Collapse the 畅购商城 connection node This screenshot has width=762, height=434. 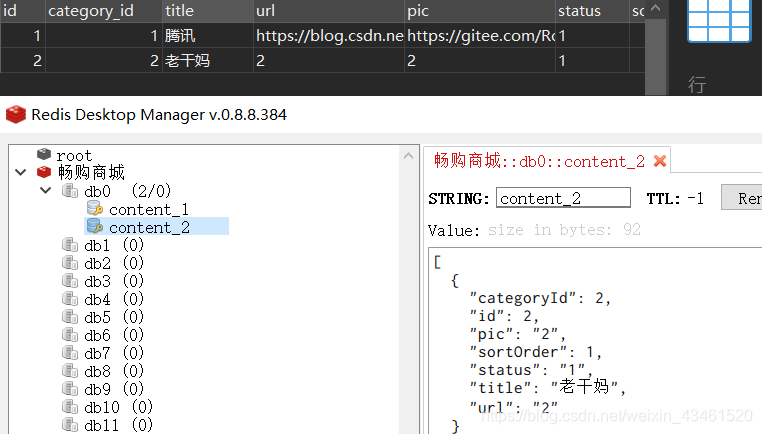pos(20,172)
